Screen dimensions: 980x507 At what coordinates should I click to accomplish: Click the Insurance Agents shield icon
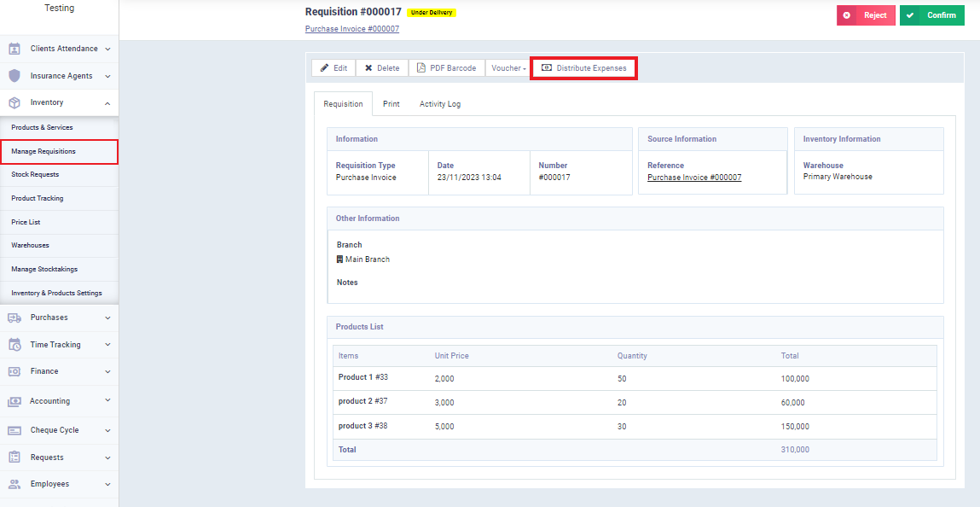(x=14, y=76)
